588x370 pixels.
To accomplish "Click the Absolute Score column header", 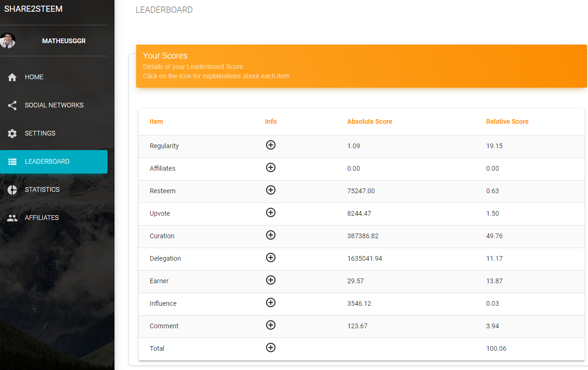I will click(370, 121).
